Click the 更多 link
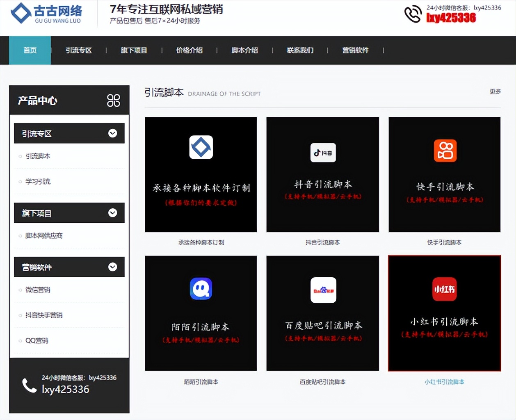The image size is (516, 420). 495,91
